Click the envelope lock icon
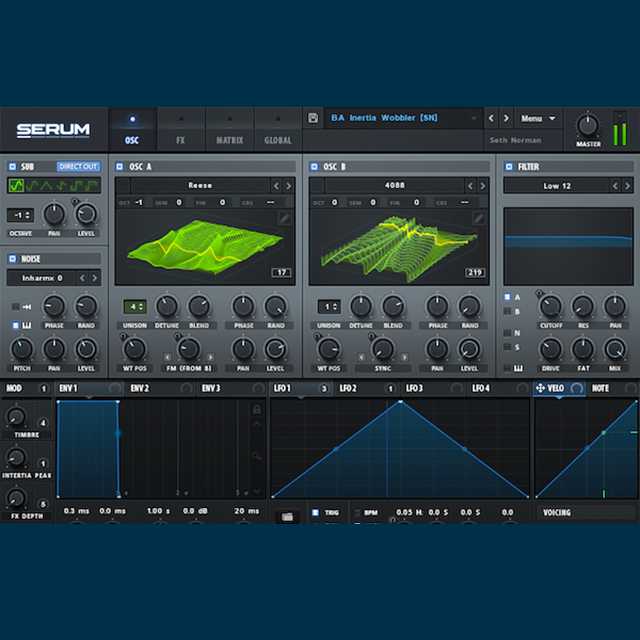 pos(257,409)
